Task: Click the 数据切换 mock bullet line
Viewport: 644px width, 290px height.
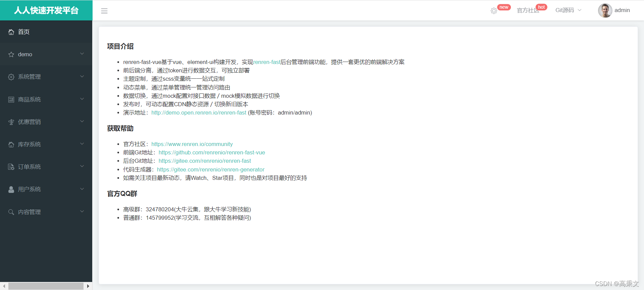Action: [x=201, y=96]
